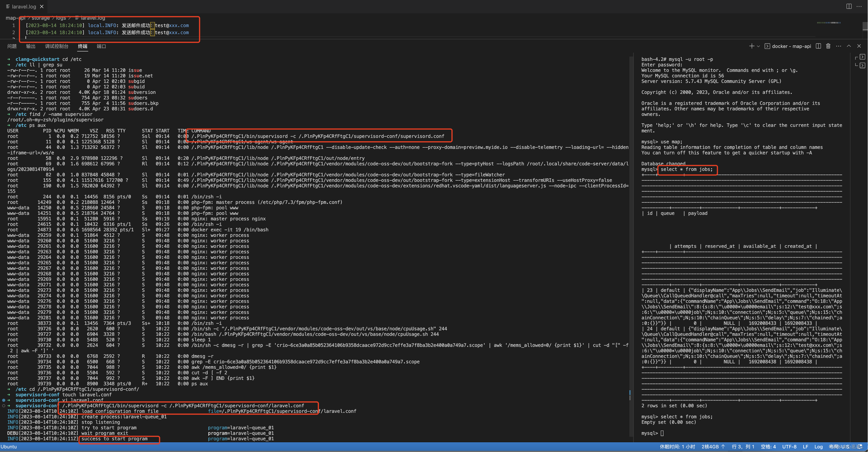
Task: Click line number 2 in the editor
Action: click(14, 32)
